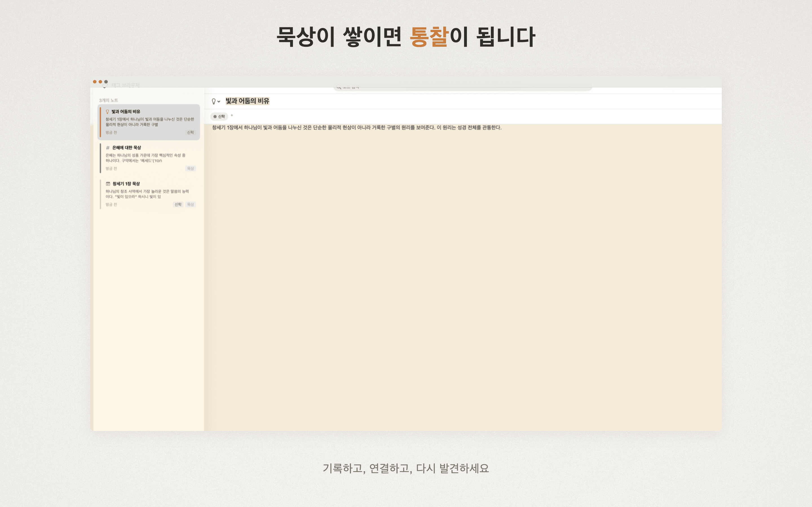The height and width of the screenshot is (507, 812).
Task: Click the 신학 badge on the first sidebar note card
Action: tap(191, 132)
